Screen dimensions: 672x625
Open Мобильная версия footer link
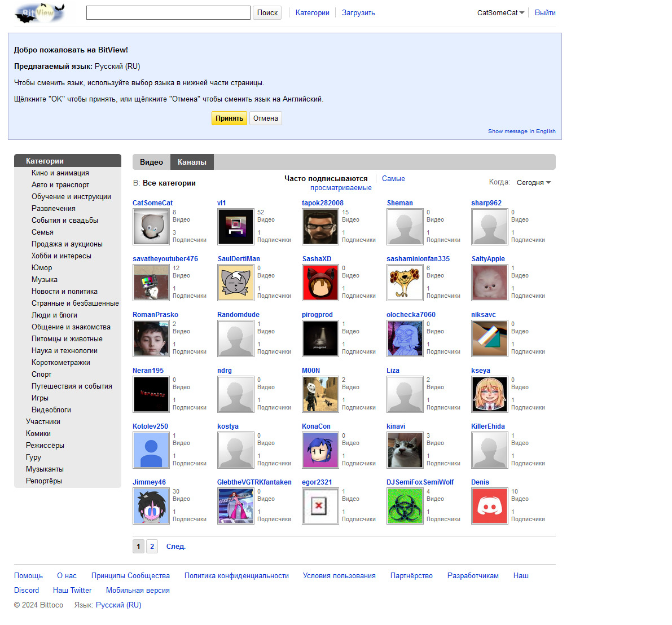pyautogui.click(x=138, y=590)
